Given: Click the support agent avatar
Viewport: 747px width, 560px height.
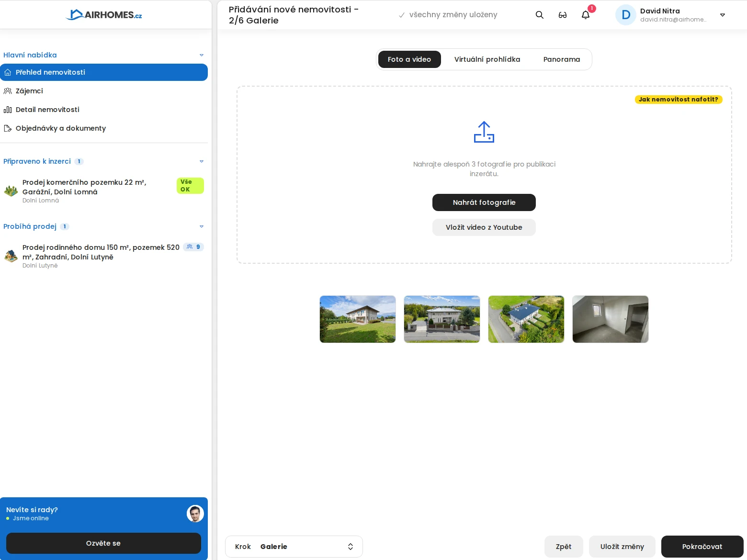Looking at the screenshot, I should click(195, 514).
